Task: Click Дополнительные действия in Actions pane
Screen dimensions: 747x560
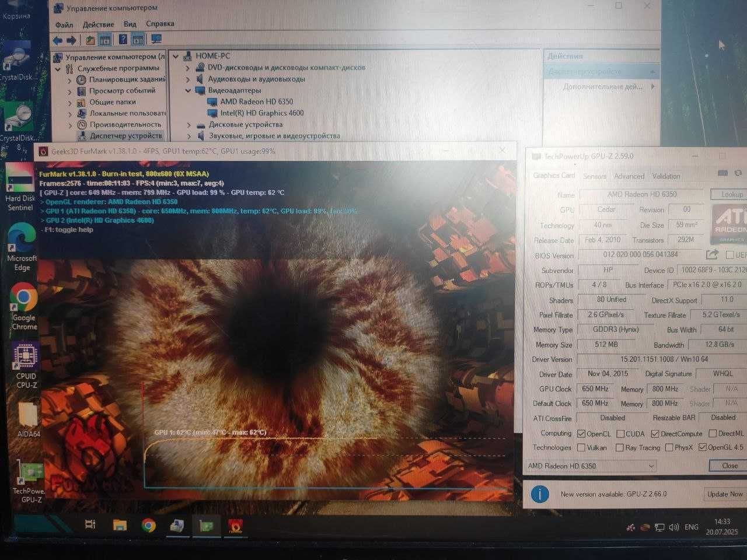Action: (x=602, y=86)
